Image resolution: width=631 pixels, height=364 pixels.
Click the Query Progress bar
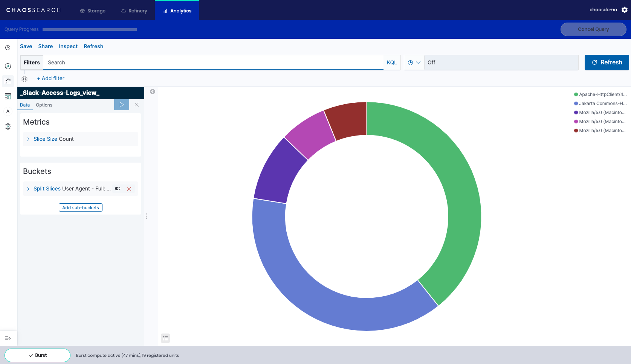(x=90, y=29)
